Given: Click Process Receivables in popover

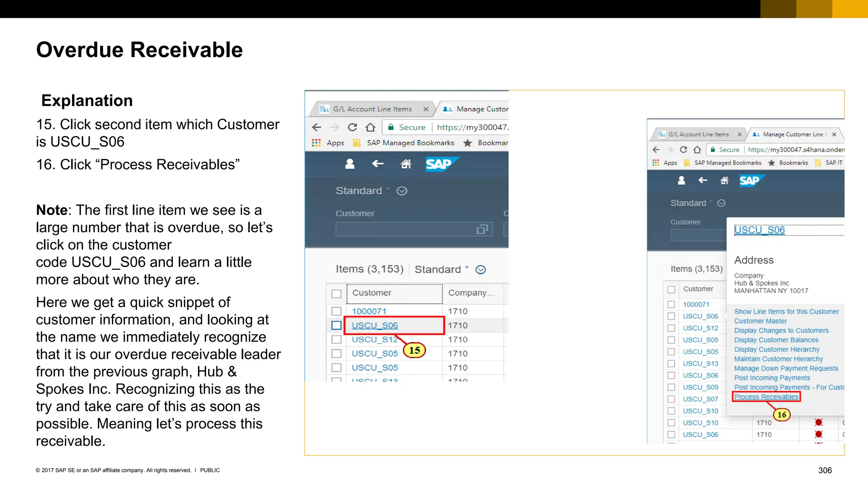Looking at the screenshot, I should pyautogui.click(x=766, y=397).
